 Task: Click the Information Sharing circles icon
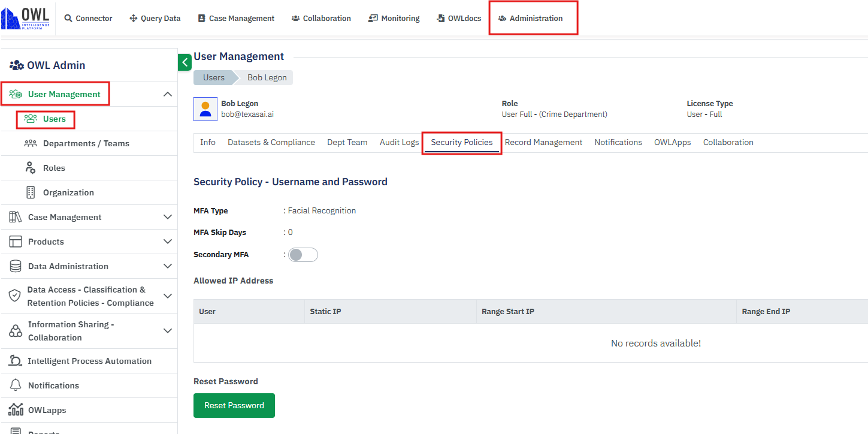click(16, 331)
